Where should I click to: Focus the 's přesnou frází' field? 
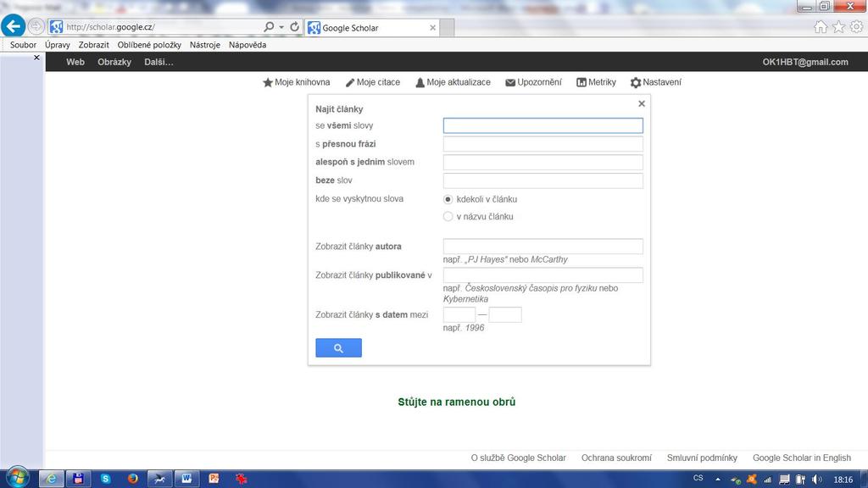543,144
